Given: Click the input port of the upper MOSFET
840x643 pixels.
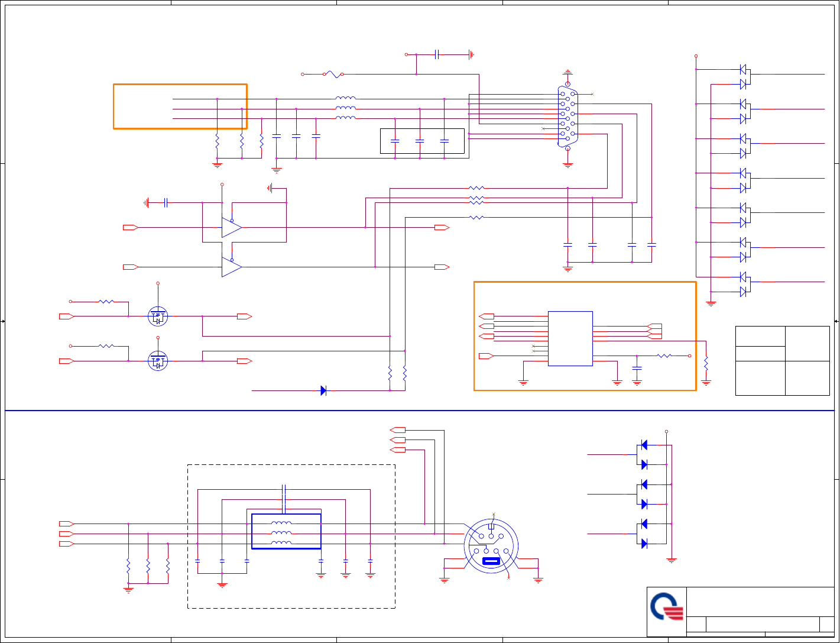Looking at the screenshot, I should pyautogui.click(x=66, y=316).
